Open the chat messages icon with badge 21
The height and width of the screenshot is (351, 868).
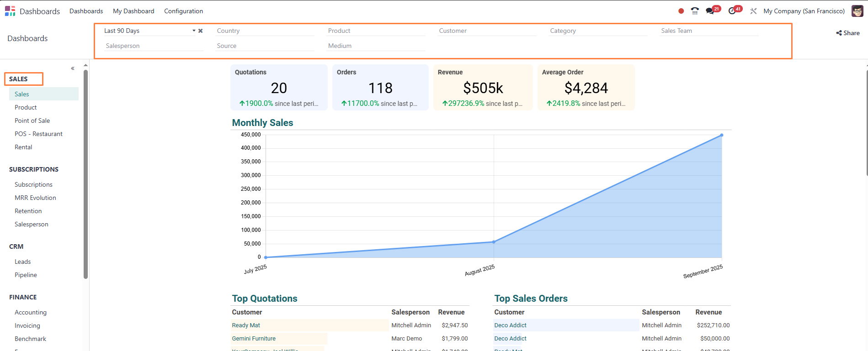click(710, 11)
